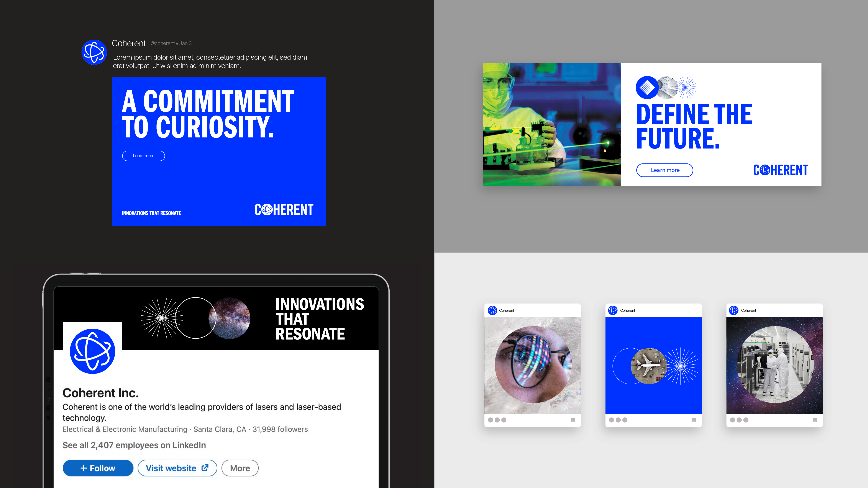Click the Visit website button
This screenshot has height=488, width=868.
[x=177, y=468]
